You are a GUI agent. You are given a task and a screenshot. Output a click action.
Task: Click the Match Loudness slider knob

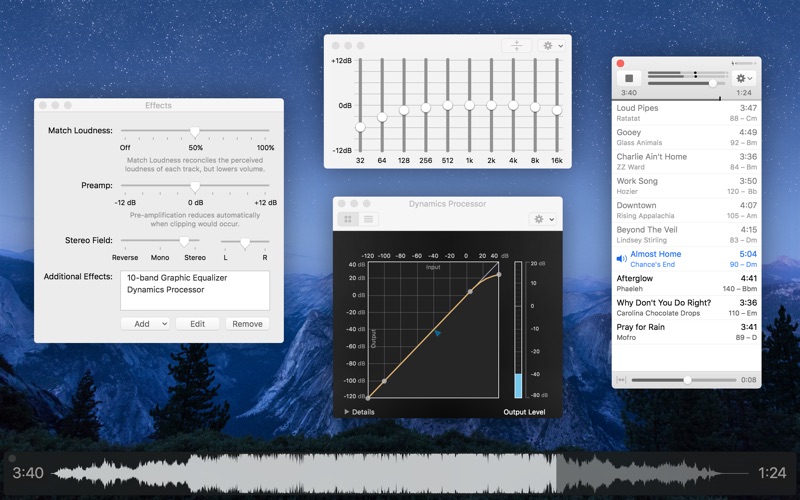tap(195, 132)
